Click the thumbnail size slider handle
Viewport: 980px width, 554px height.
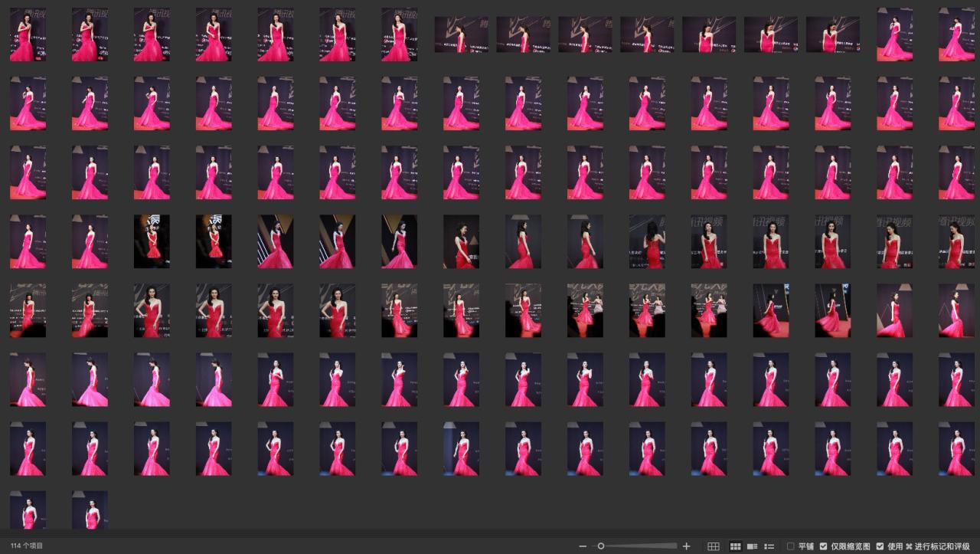tap(601, 546)
